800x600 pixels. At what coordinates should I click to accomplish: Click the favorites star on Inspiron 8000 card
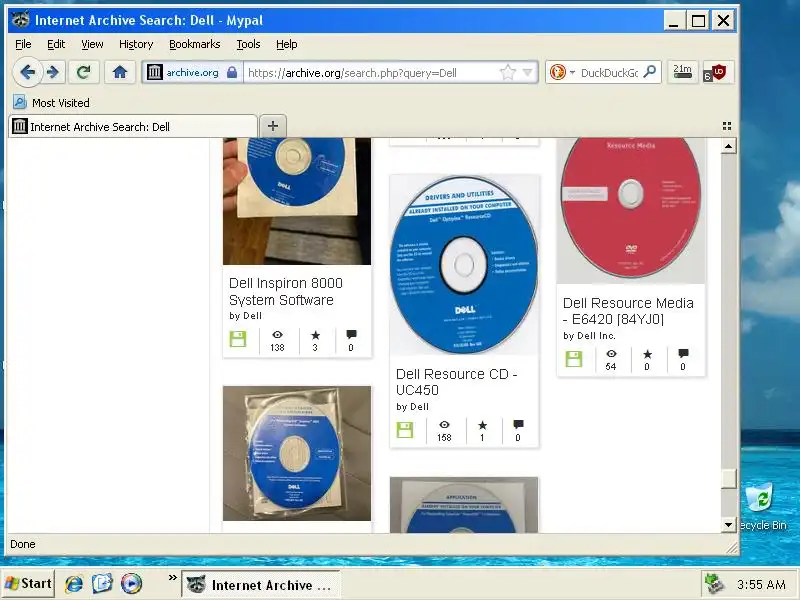coord(315,335)
